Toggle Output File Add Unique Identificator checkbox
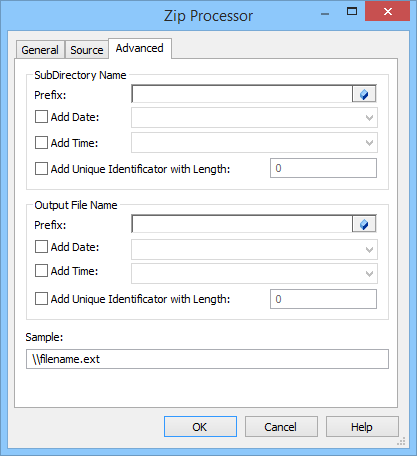 [41, 299]
